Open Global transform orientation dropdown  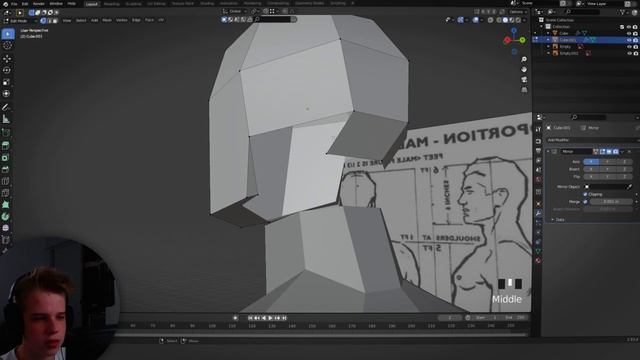(235, 11)
